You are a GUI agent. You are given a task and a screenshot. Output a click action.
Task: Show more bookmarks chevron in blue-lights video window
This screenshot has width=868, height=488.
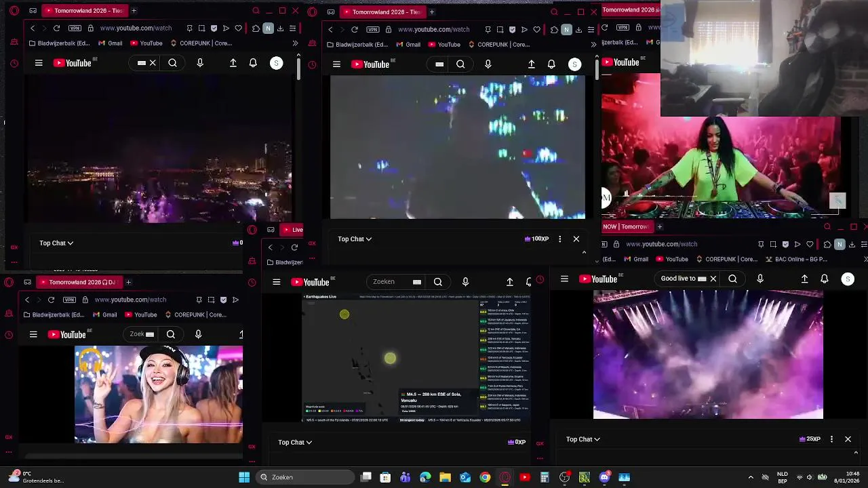[x=593, y=45]
